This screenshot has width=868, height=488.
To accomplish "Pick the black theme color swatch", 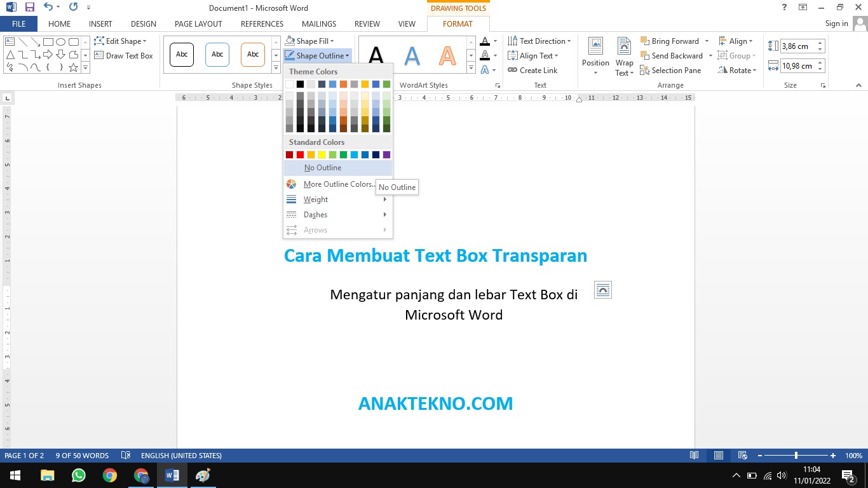I will click(300, 84).
